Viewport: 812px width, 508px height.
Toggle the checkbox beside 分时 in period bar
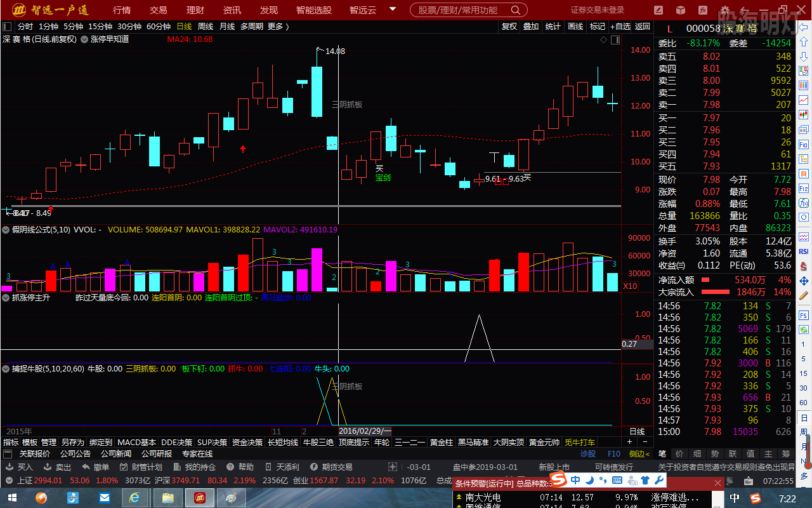(x=8, y=27)
